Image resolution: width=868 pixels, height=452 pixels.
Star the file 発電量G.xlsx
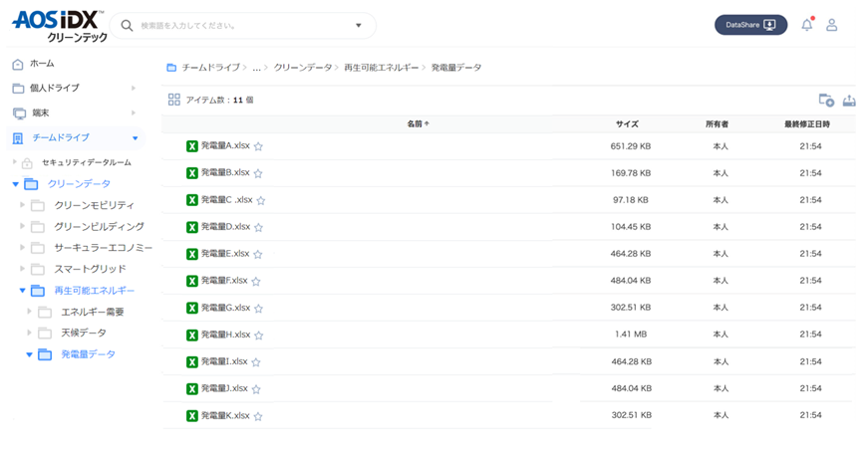[258, 309]
